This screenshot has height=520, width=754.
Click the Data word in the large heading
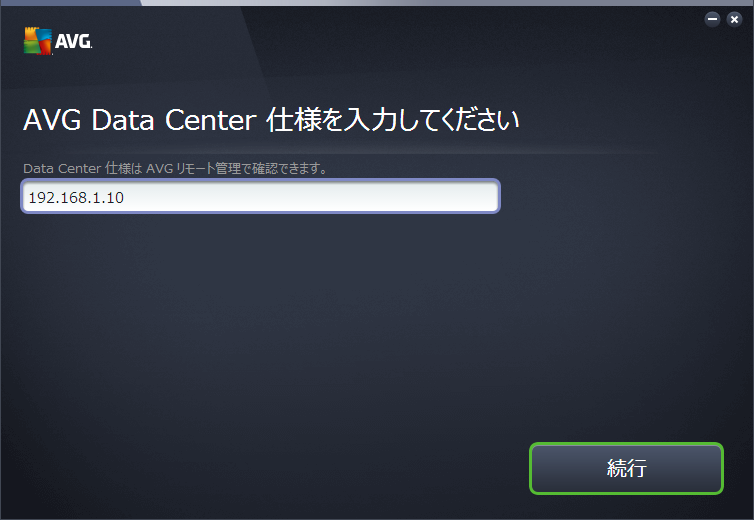pyautogui.click(x=123, y=120)
